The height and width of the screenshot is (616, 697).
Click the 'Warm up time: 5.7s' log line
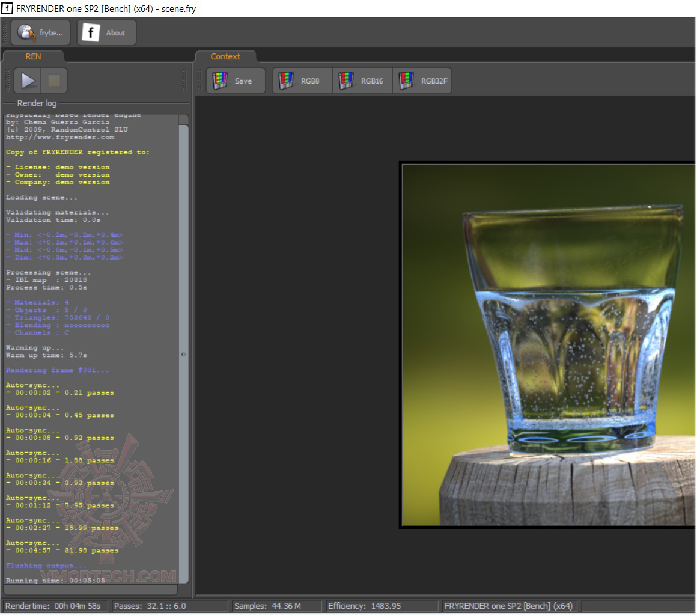coord(47,355)
